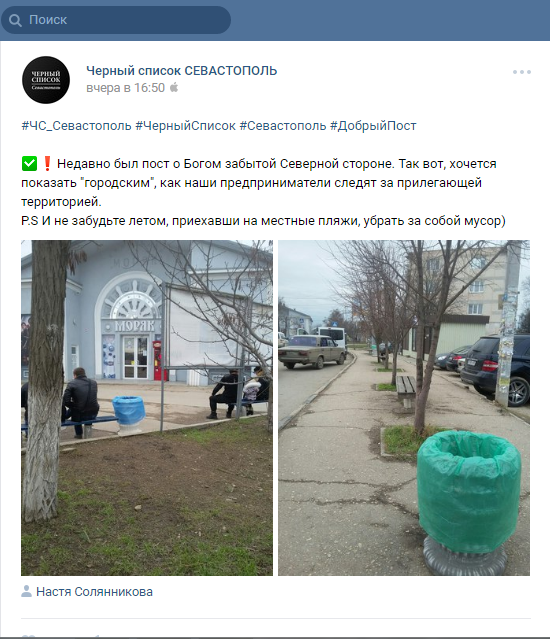
Task: Open the photo of the Моряк cinema
Action: [147, 408]
